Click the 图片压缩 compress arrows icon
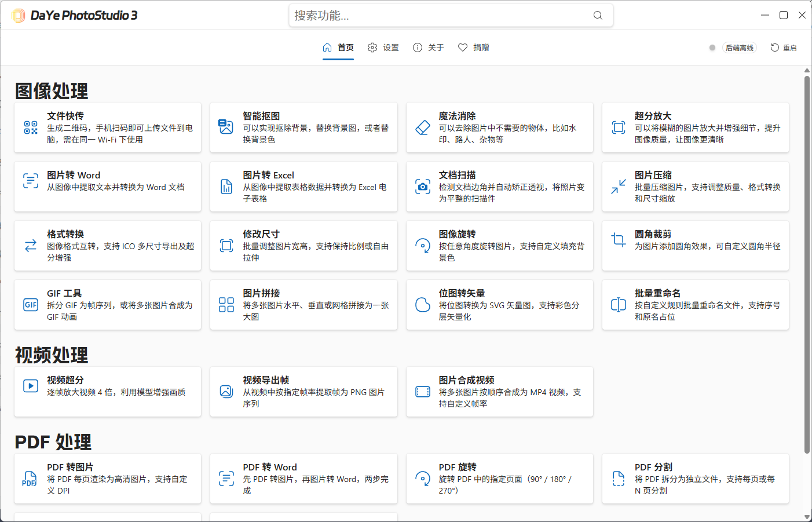 (619, 187)
